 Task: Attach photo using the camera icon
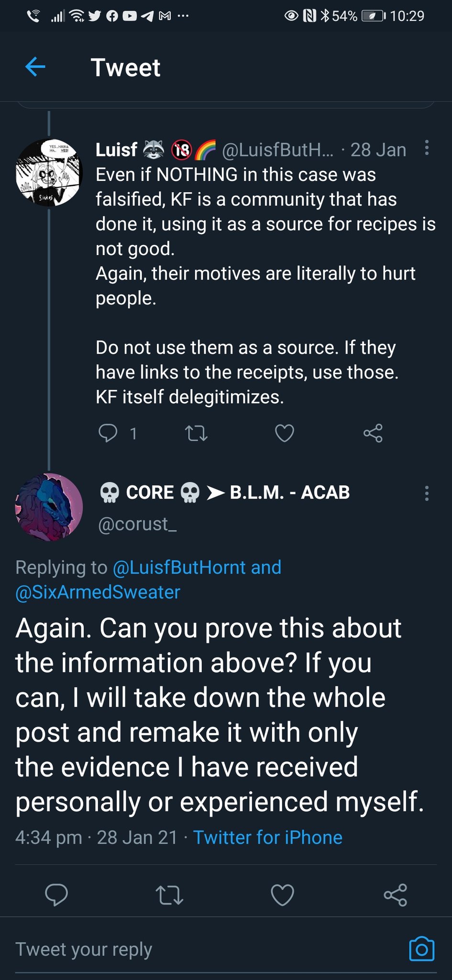point(422,949)
